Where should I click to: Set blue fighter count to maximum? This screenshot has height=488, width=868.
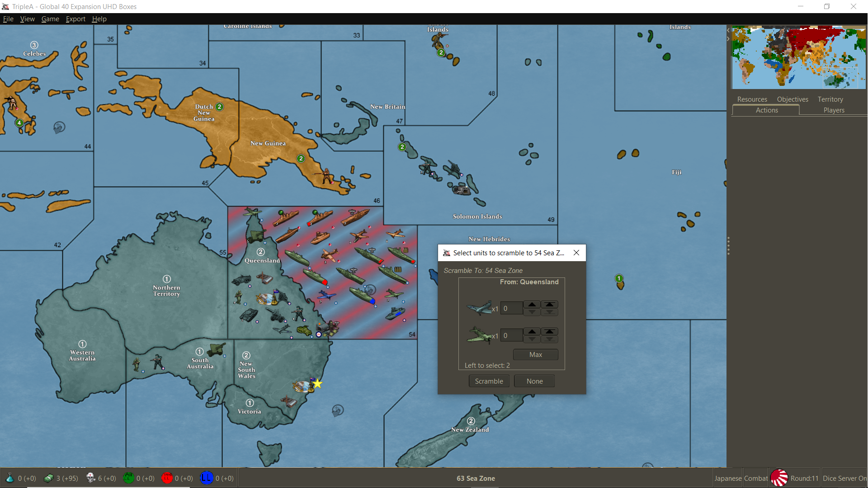(x=549, y=305)
